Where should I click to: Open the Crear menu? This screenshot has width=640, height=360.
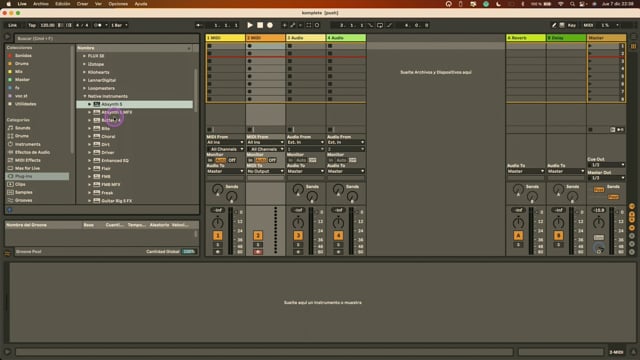(x=82, y=4)
